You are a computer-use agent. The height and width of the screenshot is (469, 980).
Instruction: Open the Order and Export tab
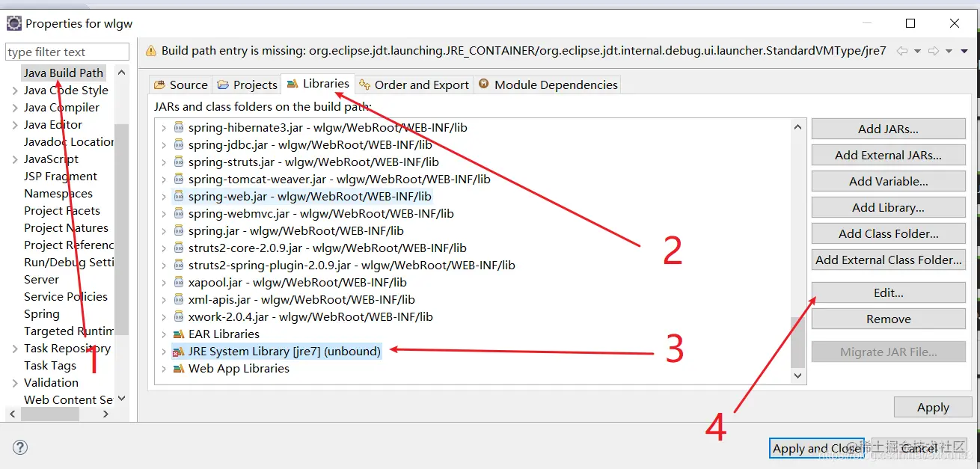pos(414,85)
